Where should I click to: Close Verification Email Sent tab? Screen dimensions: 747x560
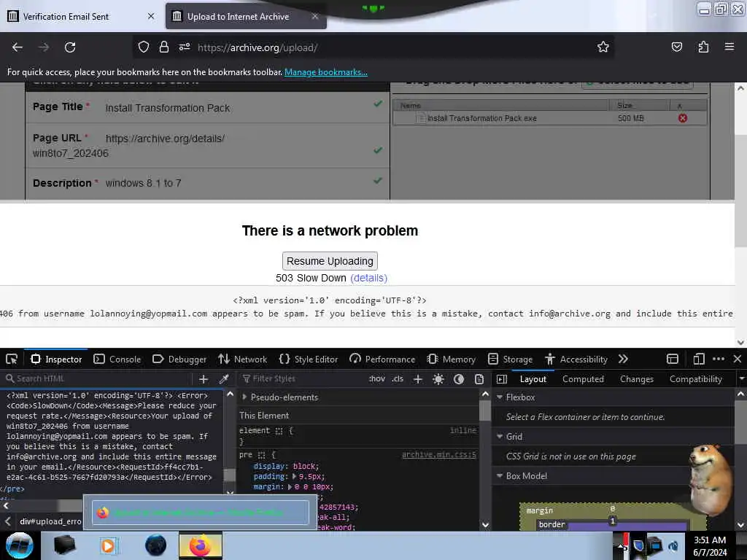pyautogui.click(x=151, y=16)
